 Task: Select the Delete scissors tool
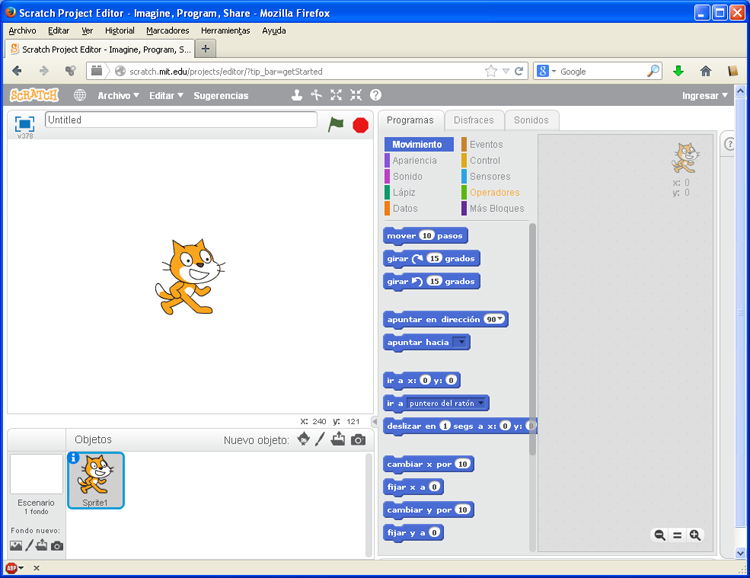tap(316, 95)
